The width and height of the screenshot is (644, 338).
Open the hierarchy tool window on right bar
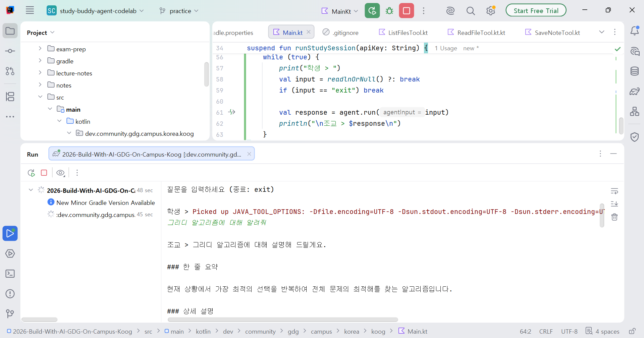(x=635, y=111)
